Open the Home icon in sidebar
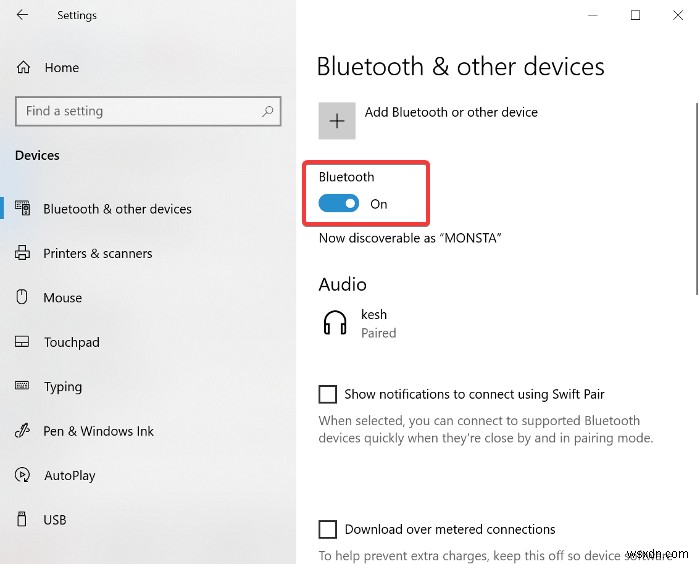The width and height of the screenshot is (700, 564). pyautogui.click(x=23, y=67)
